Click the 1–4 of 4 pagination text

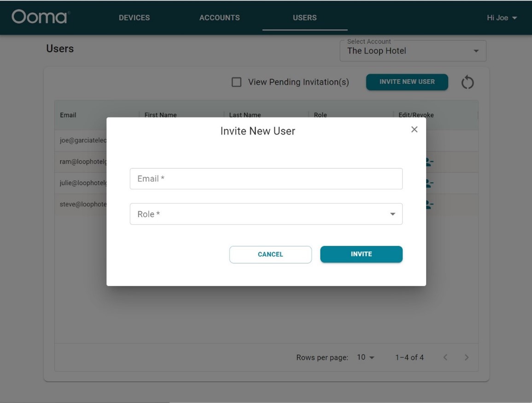tap(409, 357)
